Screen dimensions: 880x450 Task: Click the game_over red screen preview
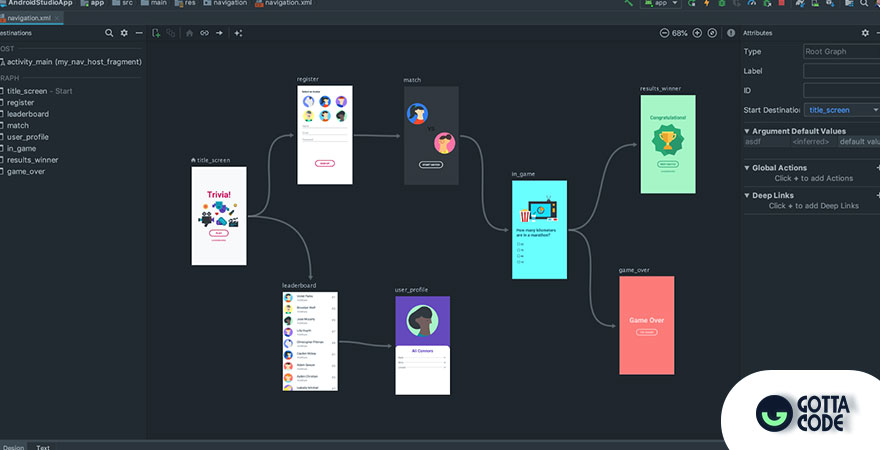[647, 325]
